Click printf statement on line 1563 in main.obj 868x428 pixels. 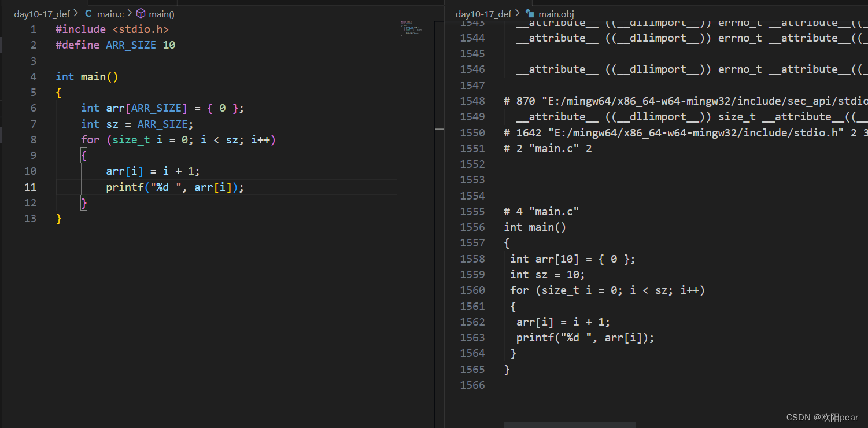pyautogui.click(x=586, y=337)
